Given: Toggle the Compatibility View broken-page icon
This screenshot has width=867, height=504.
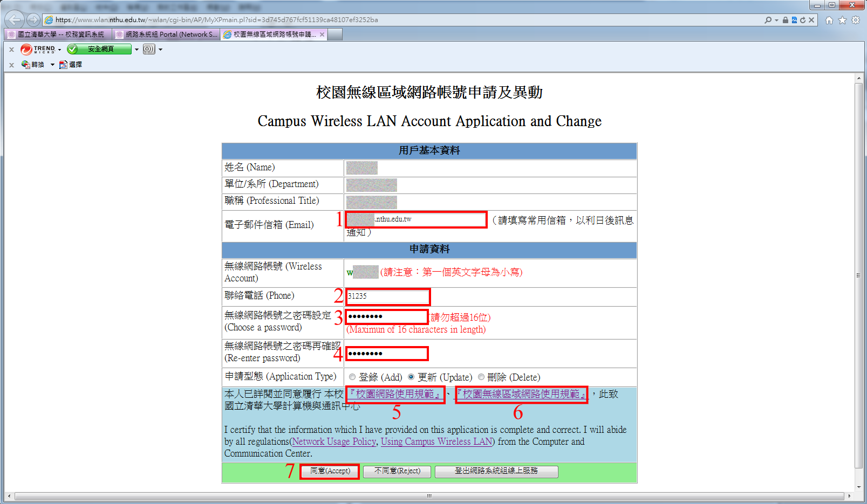Looking at the screenshot, I should 794,20.
